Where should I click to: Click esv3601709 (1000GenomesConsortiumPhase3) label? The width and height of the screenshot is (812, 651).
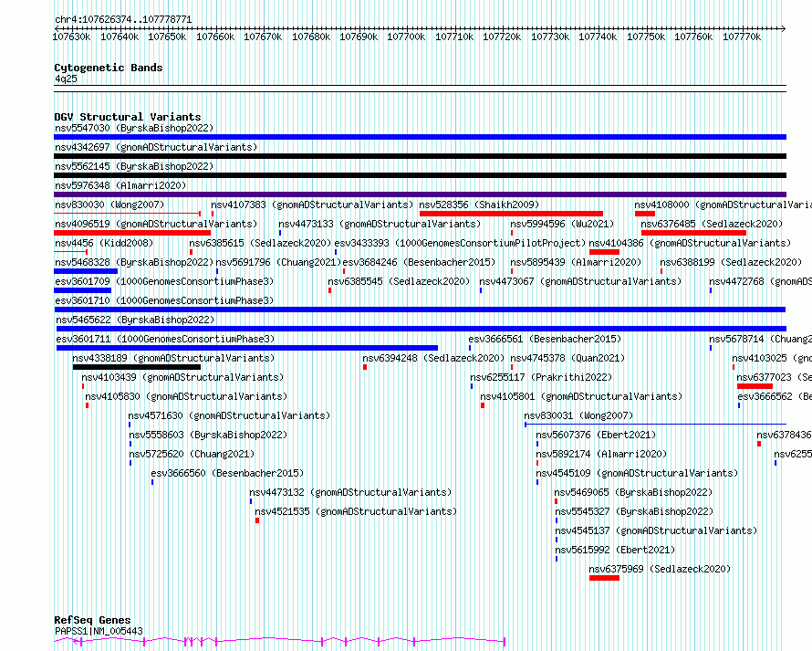click(164, 281)
